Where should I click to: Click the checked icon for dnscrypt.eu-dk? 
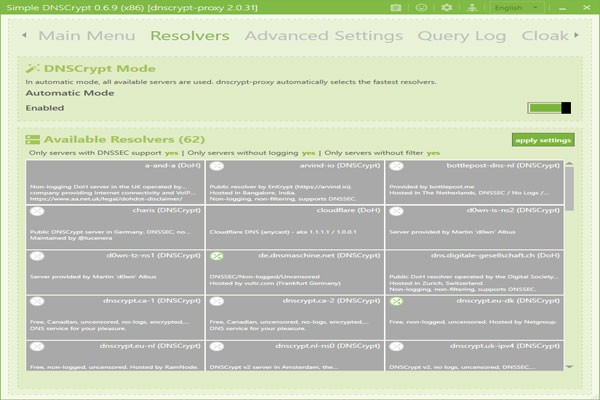click(396, 301)
